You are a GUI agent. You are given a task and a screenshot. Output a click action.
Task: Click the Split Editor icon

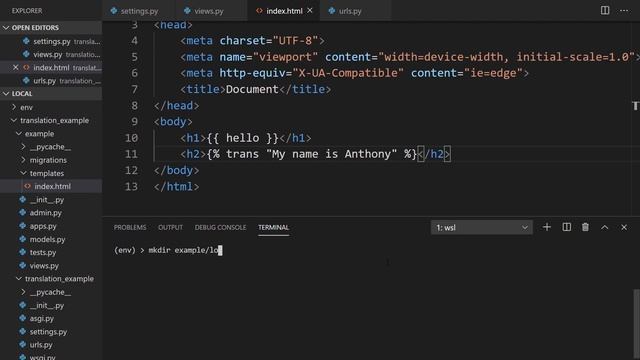(x=605, y=11)
